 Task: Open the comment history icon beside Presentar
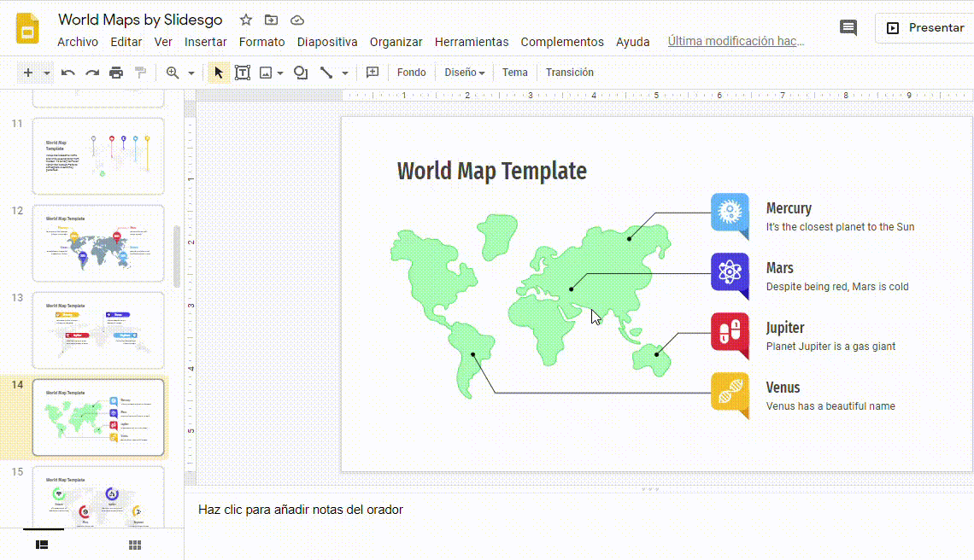tap(848, 27)
